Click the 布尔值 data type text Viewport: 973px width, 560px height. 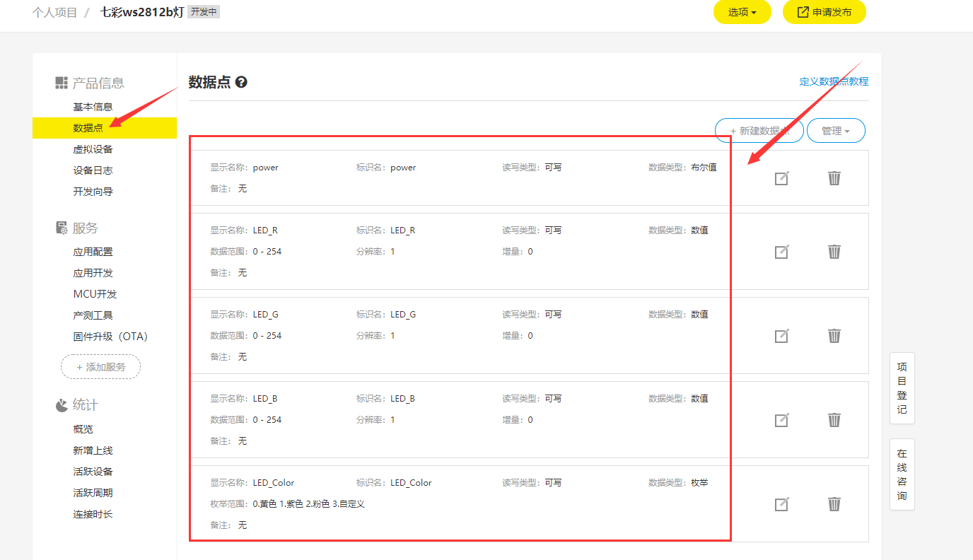pos(704,168)
